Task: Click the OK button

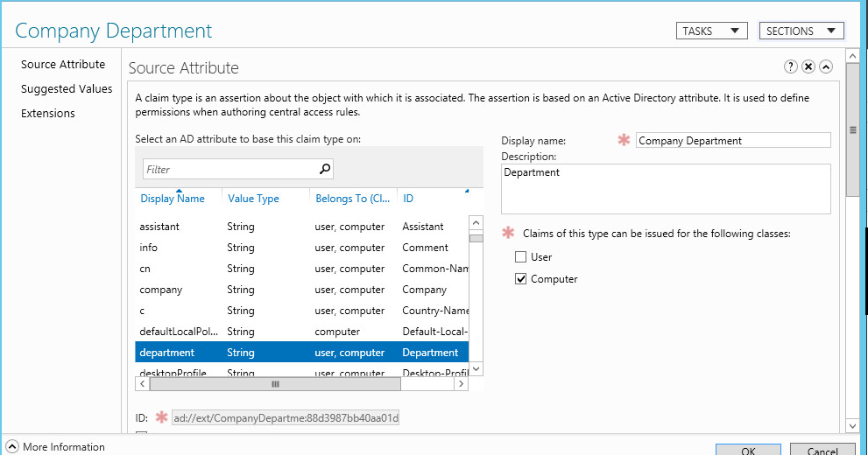Action: (x=747, y=450)
